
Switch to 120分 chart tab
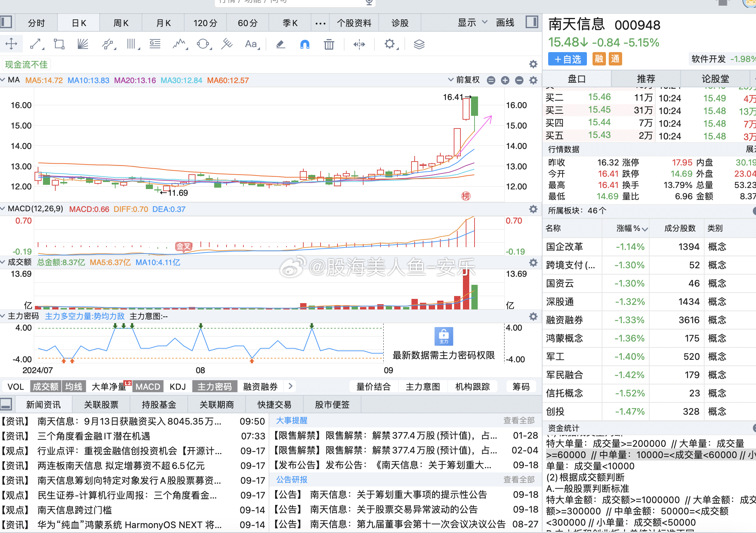pos(205,23)
